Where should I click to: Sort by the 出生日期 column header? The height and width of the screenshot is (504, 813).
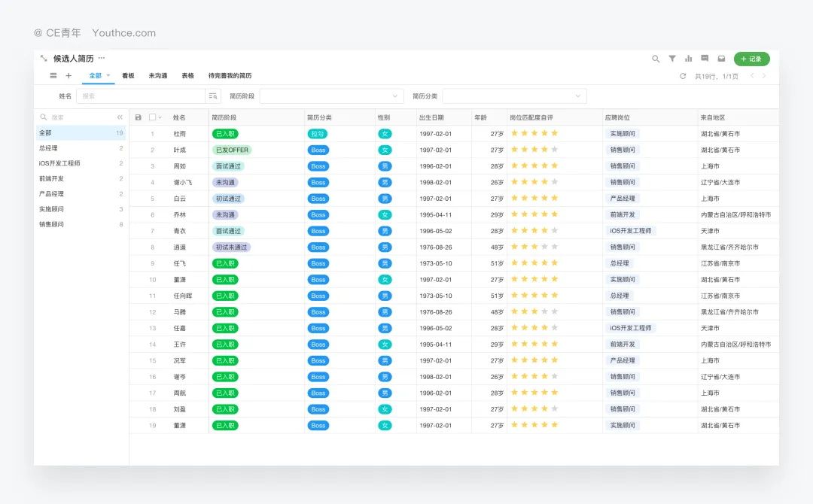pos(431,117)
